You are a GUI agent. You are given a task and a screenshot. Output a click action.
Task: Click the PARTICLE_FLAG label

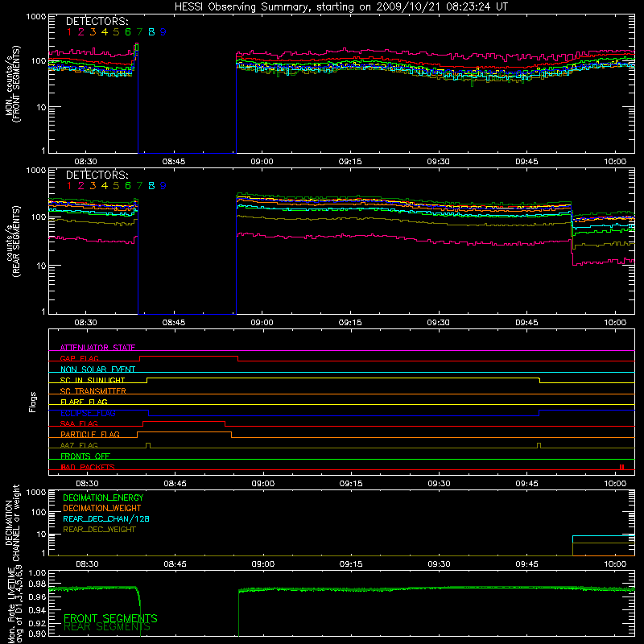click(x=90, y=434)
